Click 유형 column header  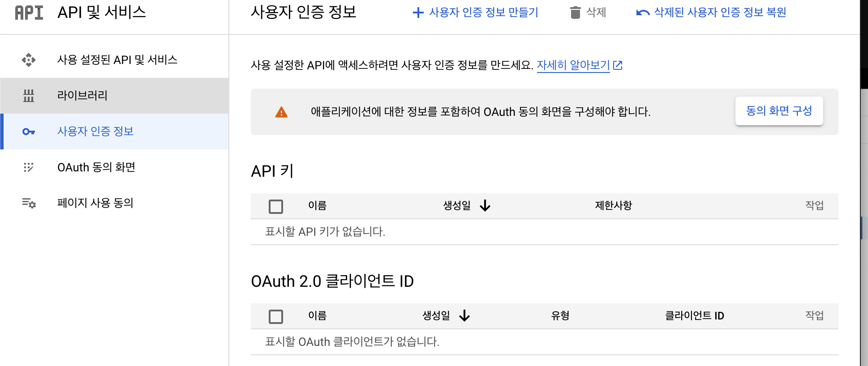[x=560, y=316]
